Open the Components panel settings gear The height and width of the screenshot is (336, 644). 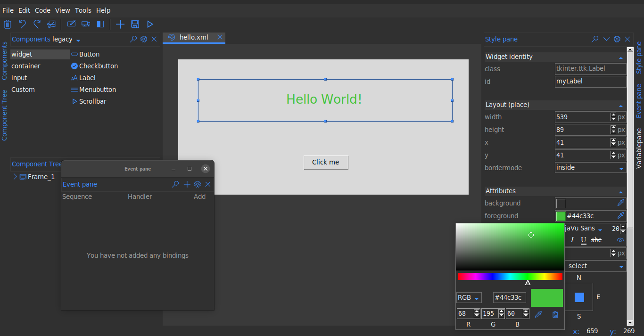[x=144, y=40]
